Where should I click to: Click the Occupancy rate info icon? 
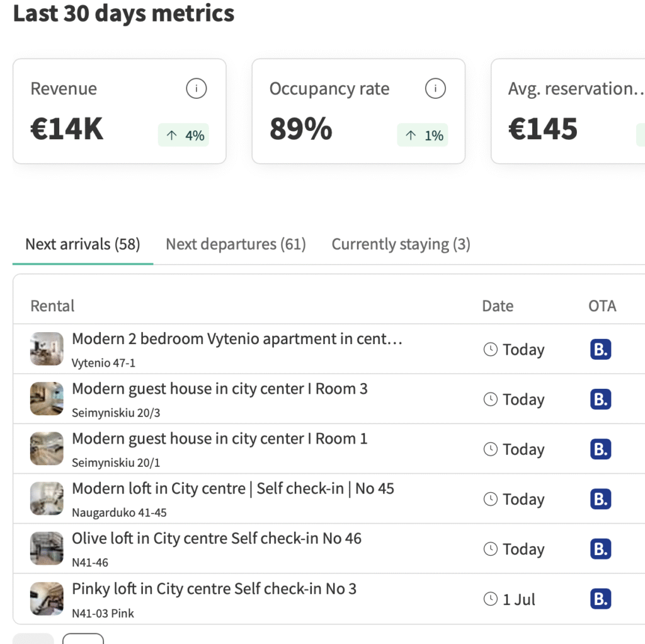point(435,88)
